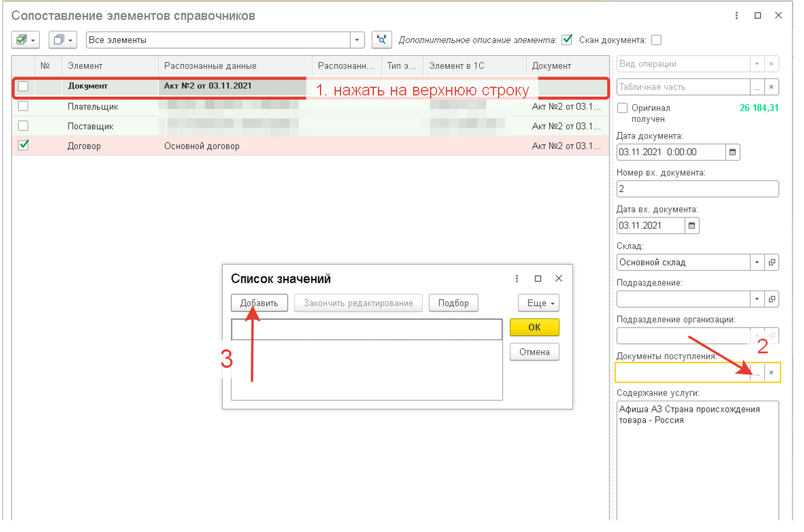This screenshot has height=532, width=804.
Task: Check the Оригинал получен checkbox
Action: tap(622, 108)
